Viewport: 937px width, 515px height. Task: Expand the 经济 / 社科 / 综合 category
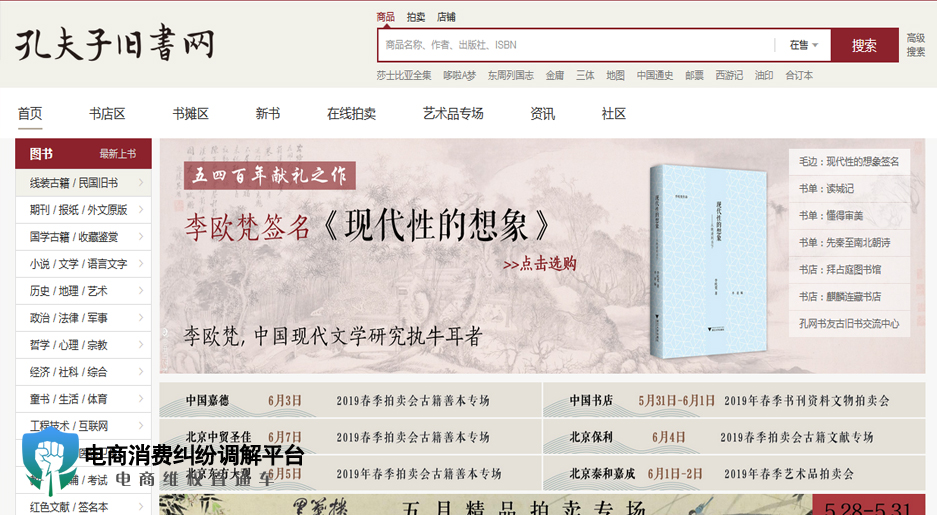(x=83, y=372)
